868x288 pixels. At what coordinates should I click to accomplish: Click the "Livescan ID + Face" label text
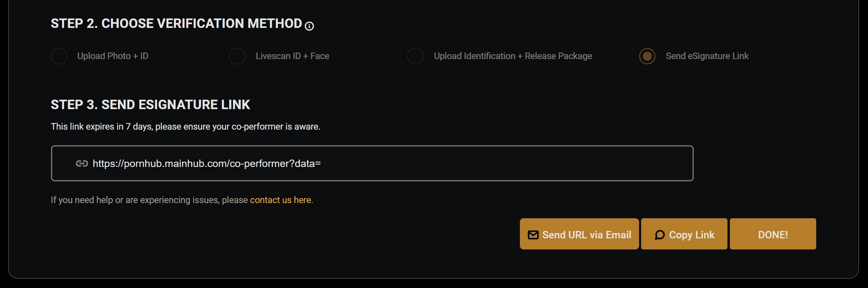[x=292, y=56]
